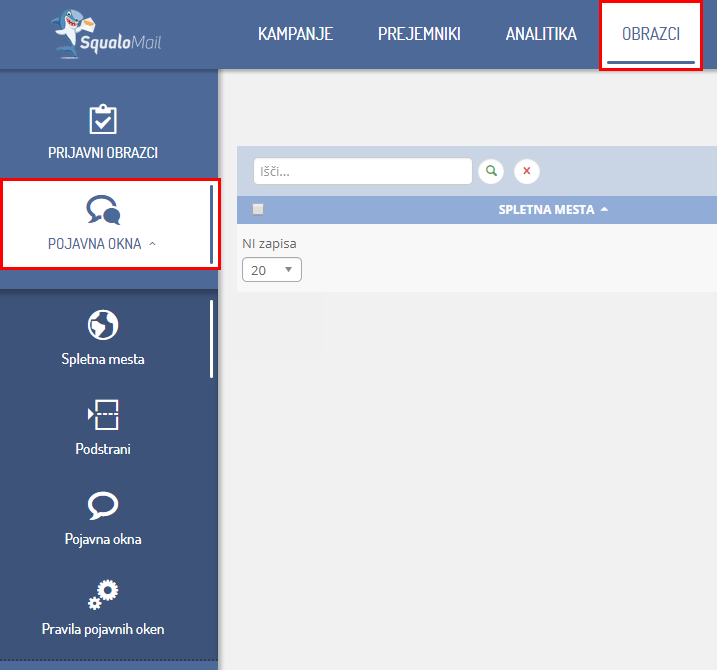Collapse the Pojavna okna submenu caret
Image resolution: width=717 pixels, height=670 pixels.
coord(152,244)
